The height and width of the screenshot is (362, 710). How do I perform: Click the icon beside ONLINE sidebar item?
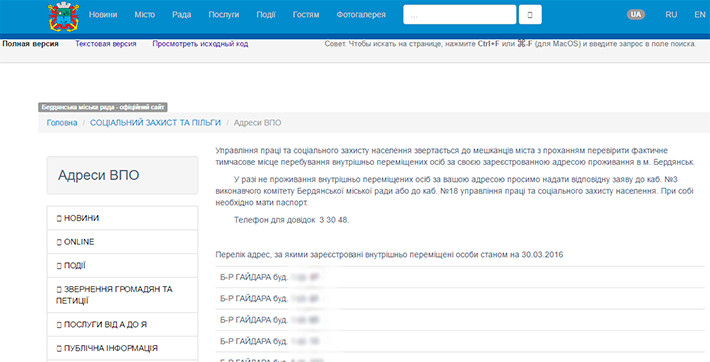coord(59,242)
